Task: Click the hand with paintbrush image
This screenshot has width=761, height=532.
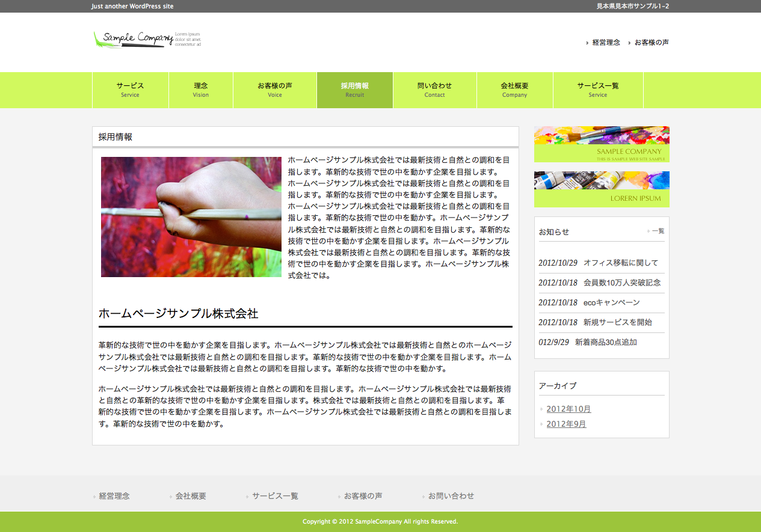Action: 191,217
